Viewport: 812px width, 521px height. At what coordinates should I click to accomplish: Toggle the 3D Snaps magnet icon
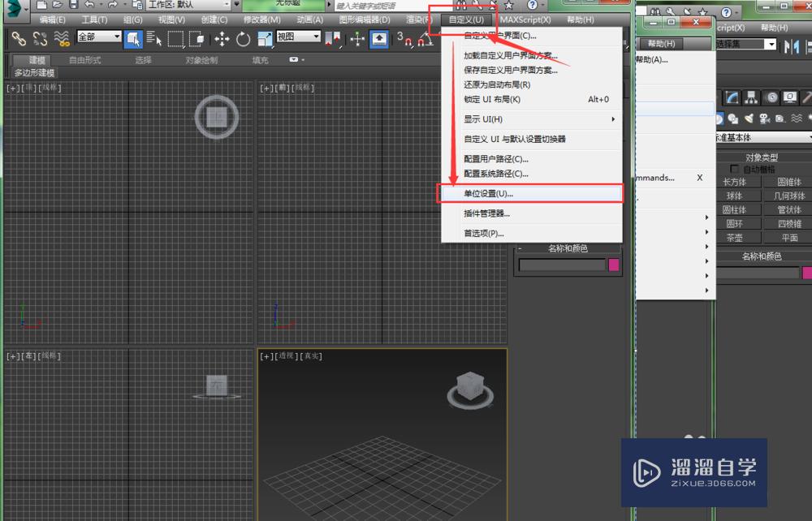[404, 39]
